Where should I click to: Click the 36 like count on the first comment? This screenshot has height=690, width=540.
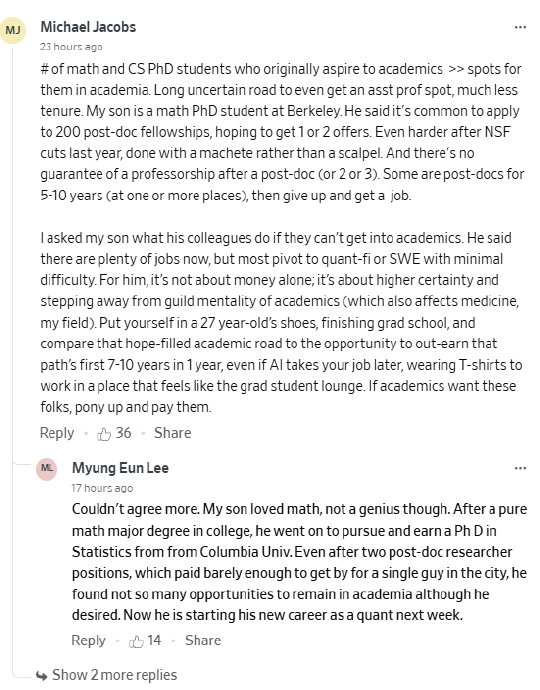(124, 433)
